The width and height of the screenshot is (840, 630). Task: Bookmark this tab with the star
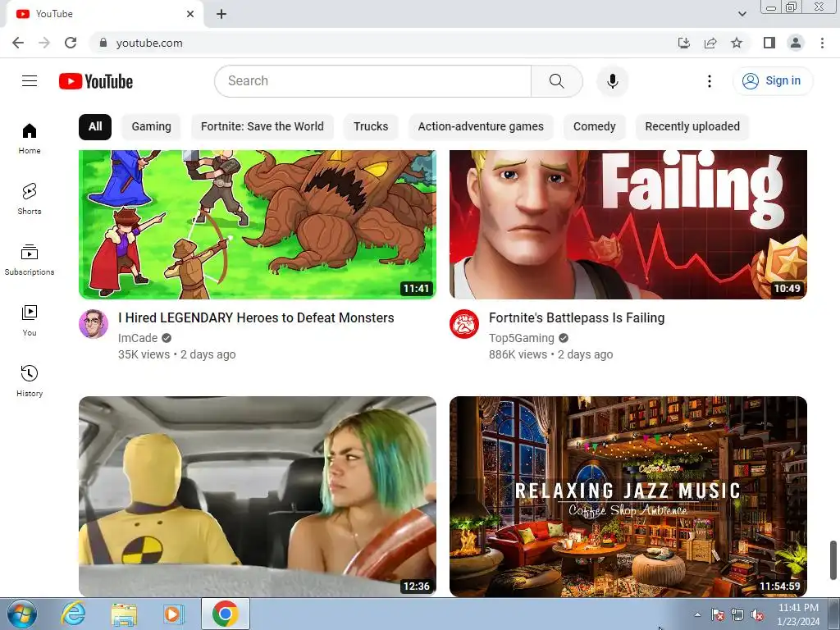point(737,43)
